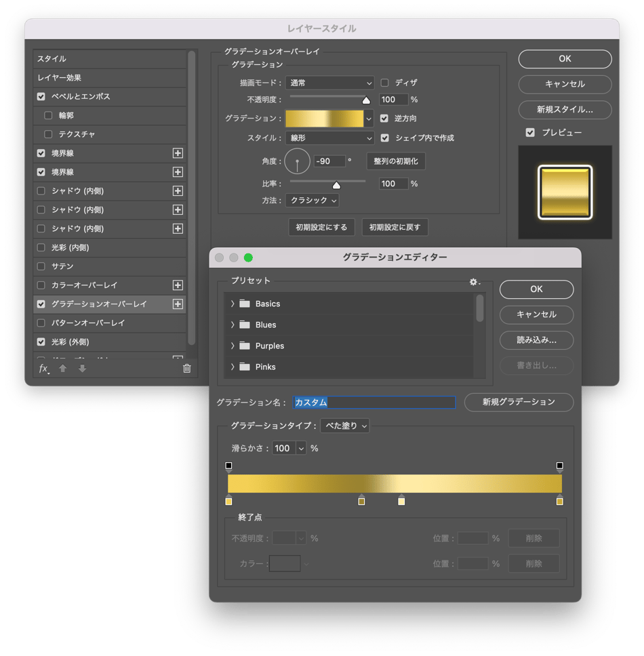The width and height of the screenshot is (644, 656).
Task: Open presets gear menu icon
Action: (x=474, y=282)
